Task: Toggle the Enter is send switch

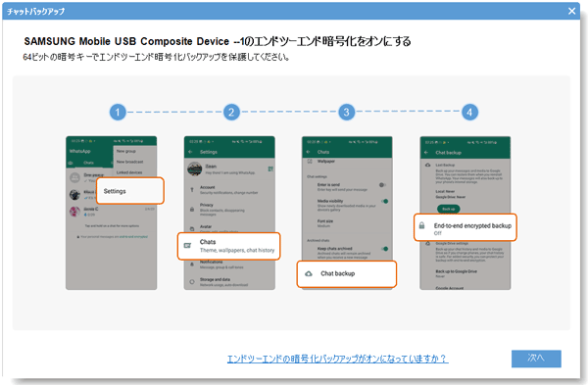Action: [x=382, y=185]
